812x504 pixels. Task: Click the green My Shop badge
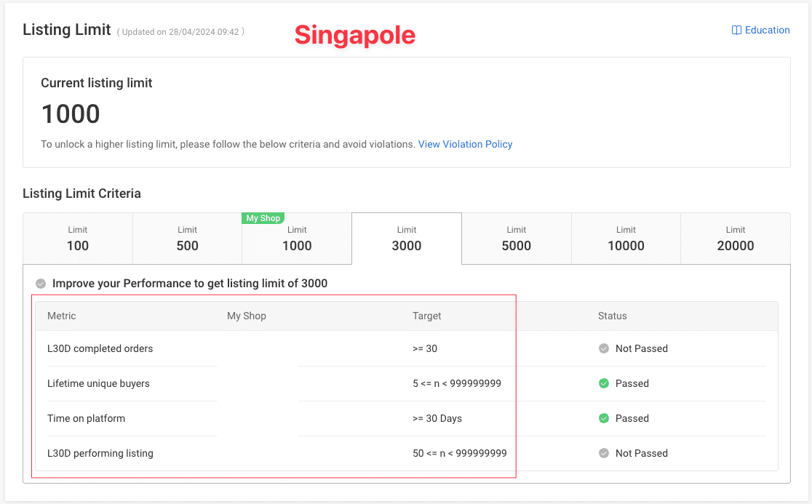tap(263, 218)
